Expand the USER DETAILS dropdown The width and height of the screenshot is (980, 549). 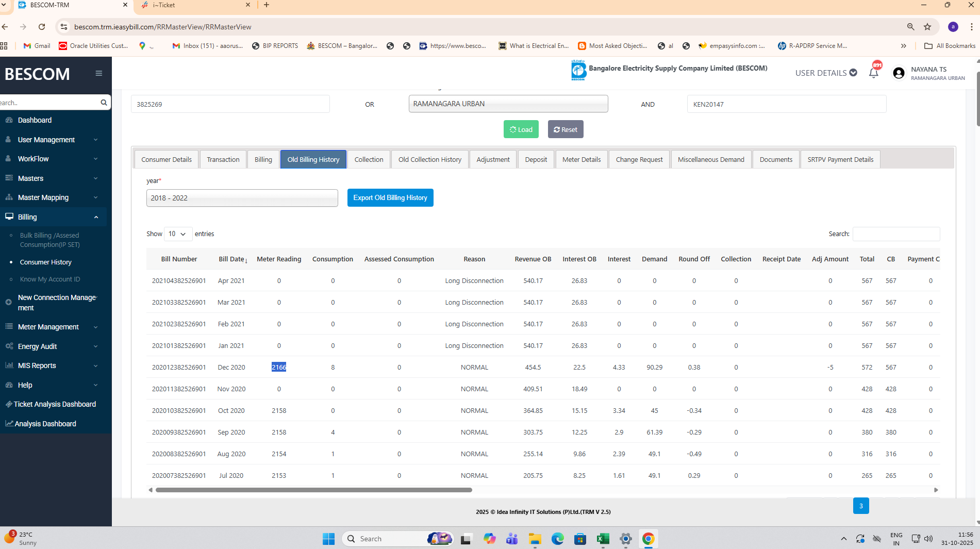(826, 73)
